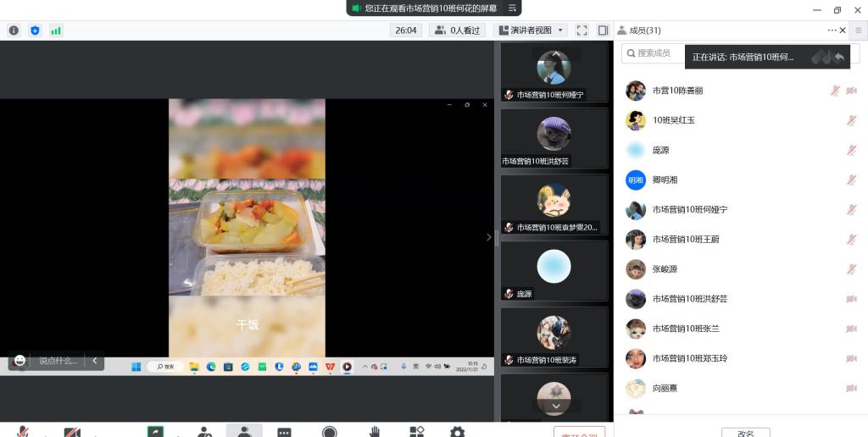Open settings gear in bottom toolbar
The width and height of the screenshot is (868, 437).
tap(457, 432)
